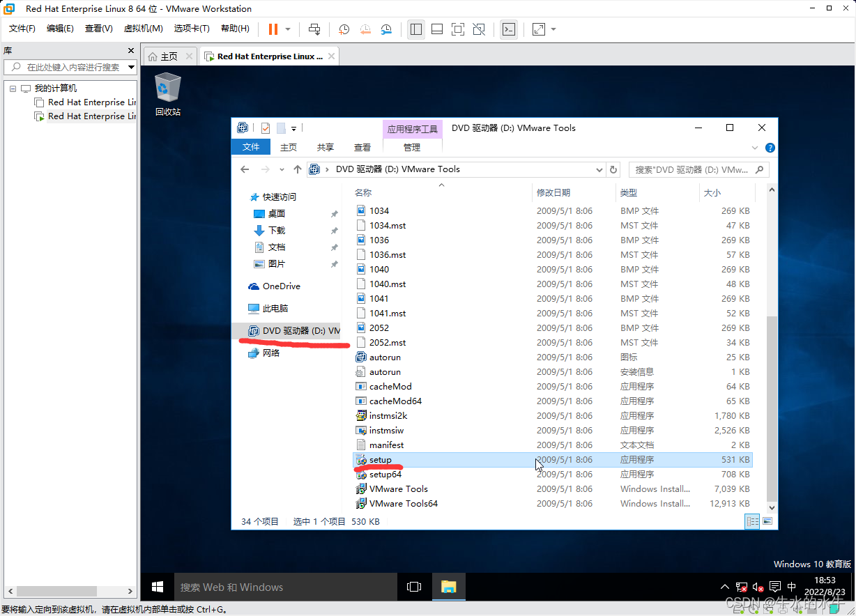The image size is (856, 616).
Task: Open Task View on the guest taskbar
Action: point(414,587)
